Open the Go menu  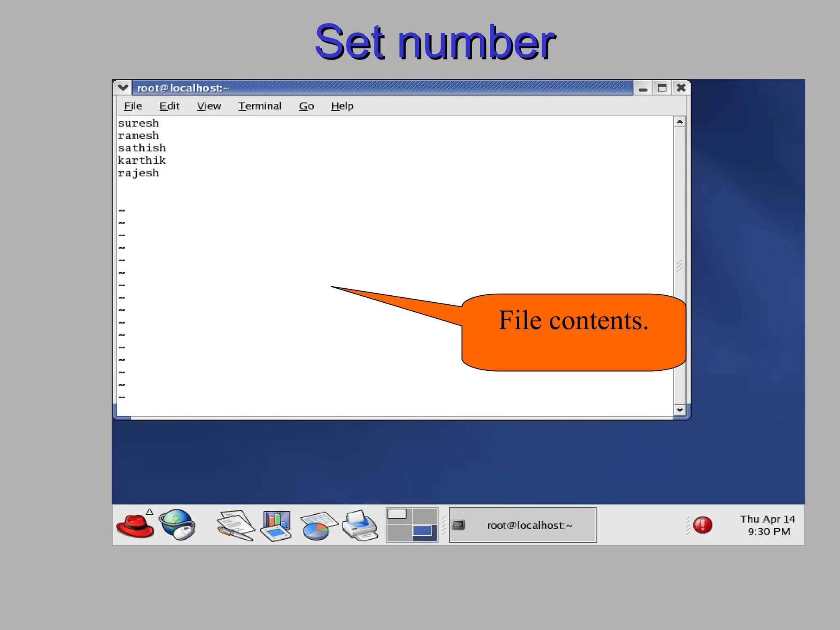(x=306, y=106)
